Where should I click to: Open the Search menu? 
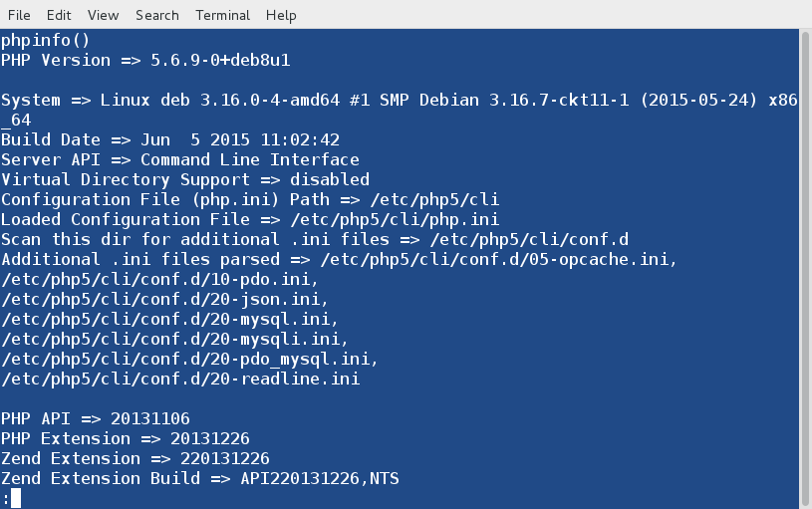[x=157, y=15]
